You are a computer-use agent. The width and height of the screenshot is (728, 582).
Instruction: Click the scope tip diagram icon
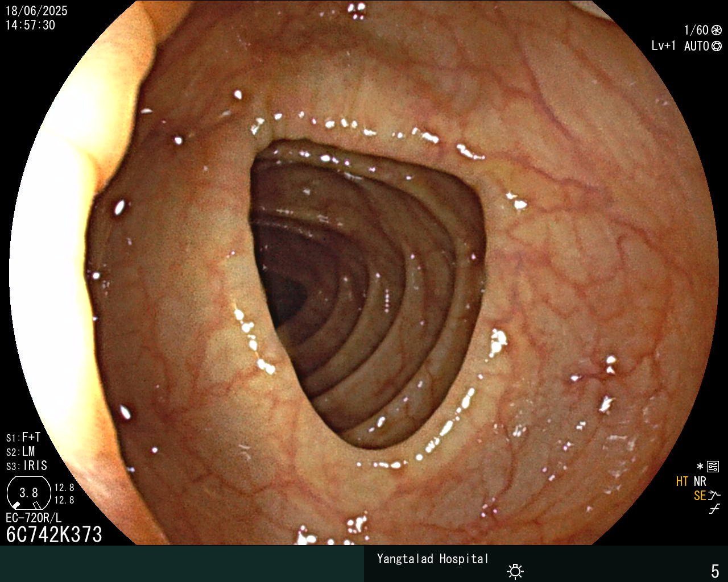point(28,493)
